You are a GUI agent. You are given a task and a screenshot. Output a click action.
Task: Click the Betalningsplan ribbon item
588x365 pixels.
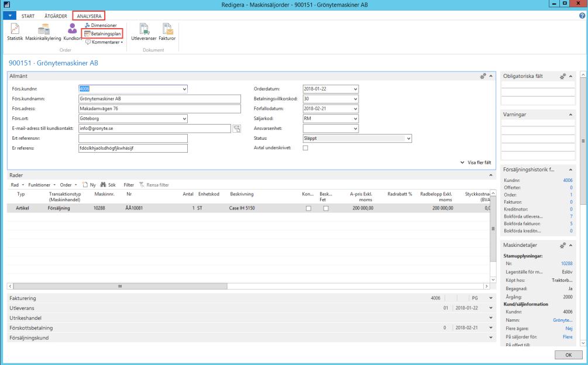102,34
